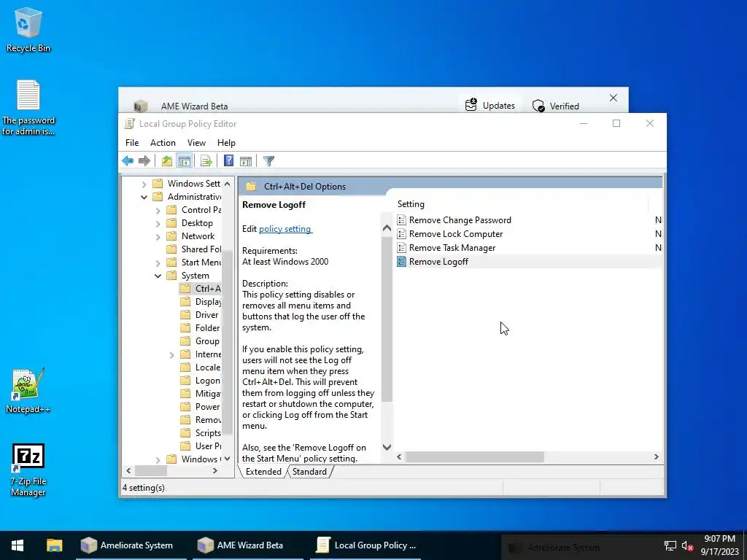Click settings list horizontal scroll left arrow
The image size is (747, 560).
399,456
